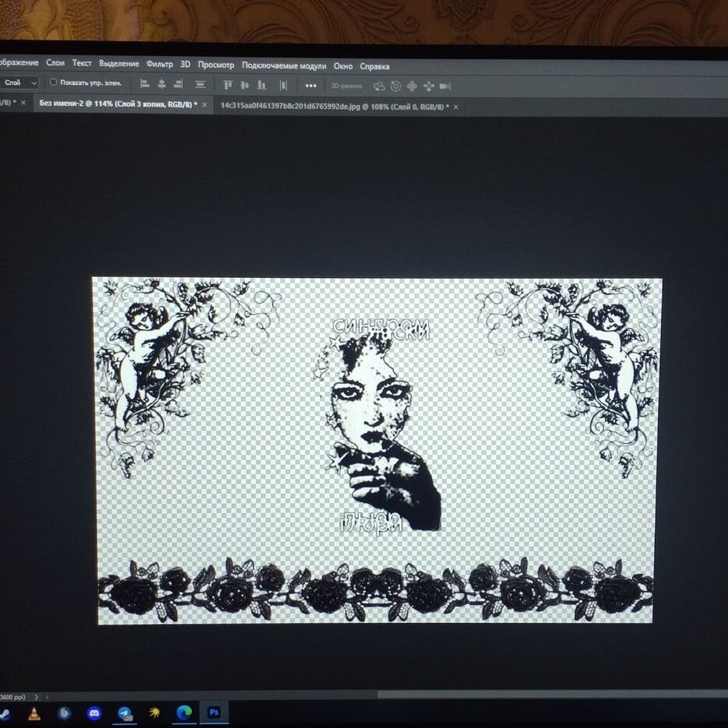
Task: Open Discord from the taskbar
Action: 94,712
